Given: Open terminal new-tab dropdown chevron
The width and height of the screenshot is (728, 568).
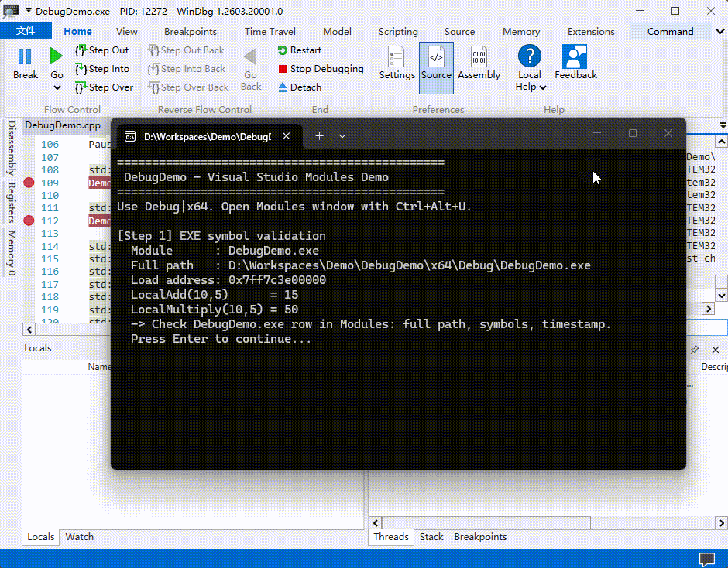Looking at the screenshot, I should [x=342, y=136].
